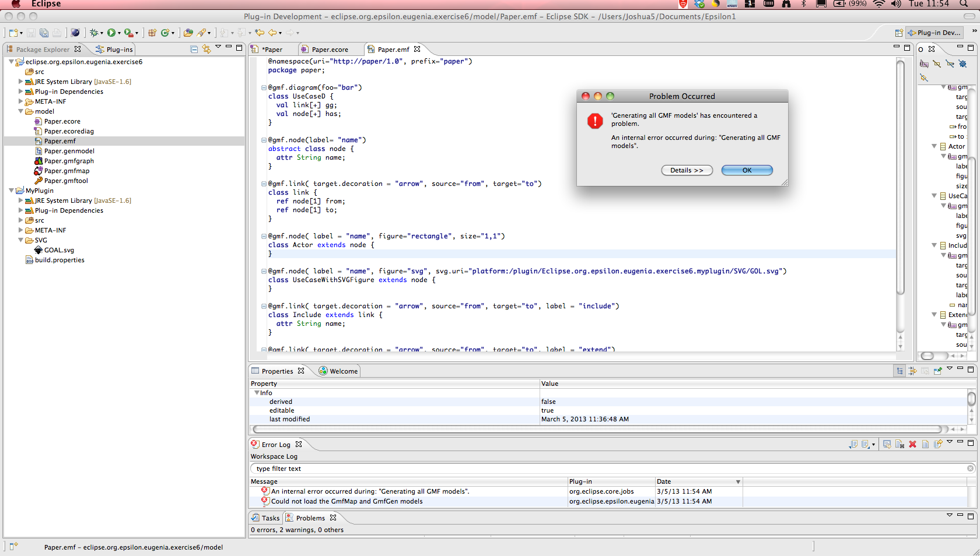Click the Back navigation arrow
This screenshot has width=980, height=556.
tap(272, 33)
